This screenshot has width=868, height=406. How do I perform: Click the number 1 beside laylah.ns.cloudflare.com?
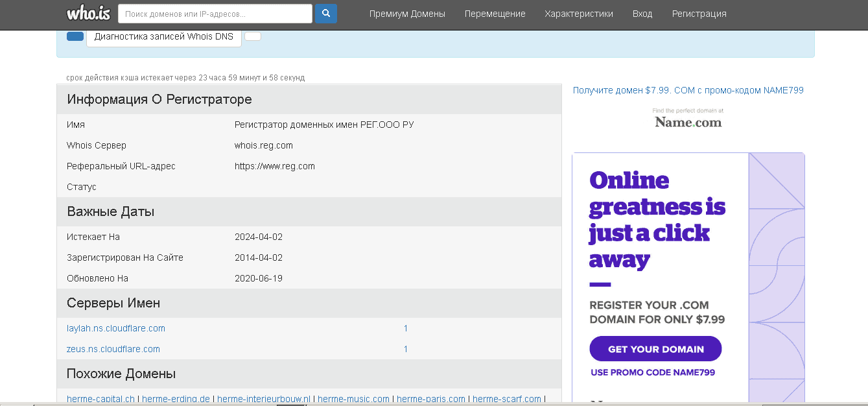(406, 329)
